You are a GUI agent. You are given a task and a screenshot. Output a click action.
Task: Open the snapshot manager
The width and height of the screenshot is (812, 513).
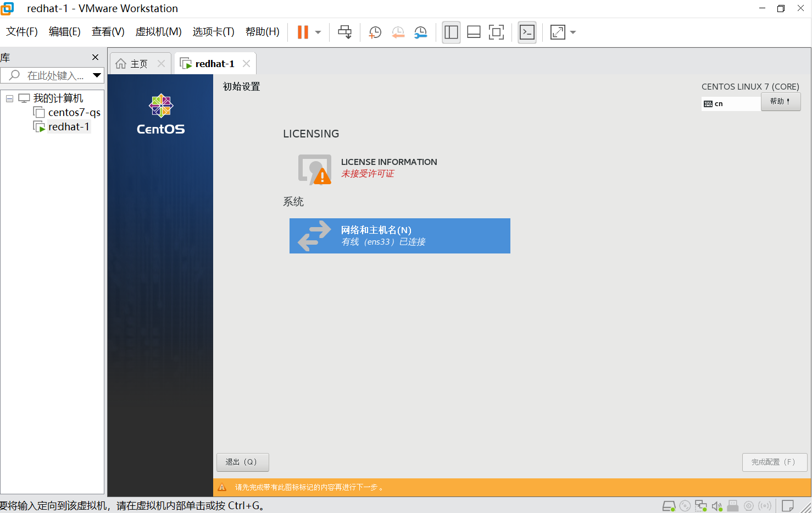click(x=421, y=32)
